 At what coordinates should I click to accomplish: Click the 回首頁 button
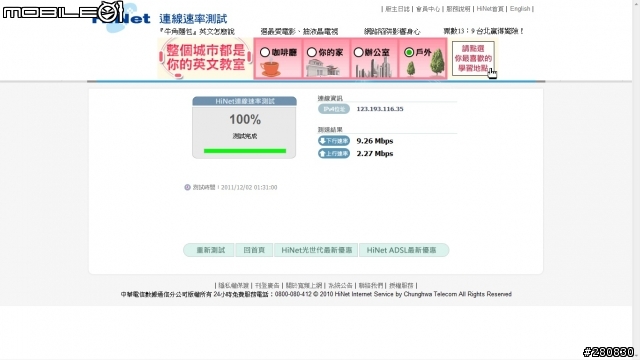(x=254, y=250)
